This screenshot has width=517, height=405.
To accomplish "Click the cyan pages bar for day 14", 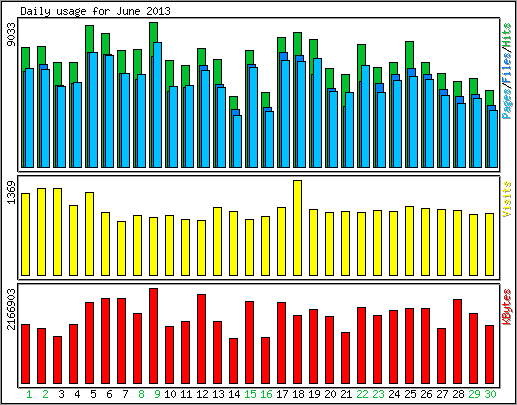I will (237, 141).
